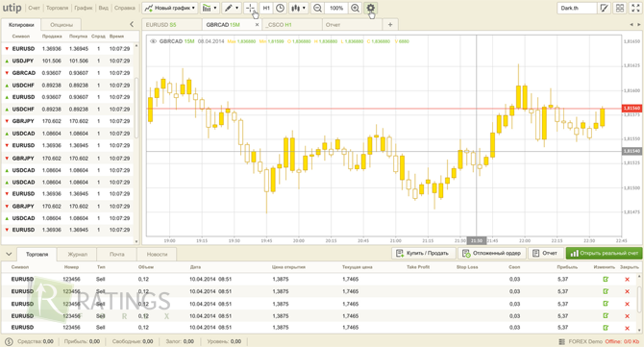Image resolution: width=644 pixels, height=347 pixels.
Task: Open the candlestick chart type dropdown
Action: point(298,8)
